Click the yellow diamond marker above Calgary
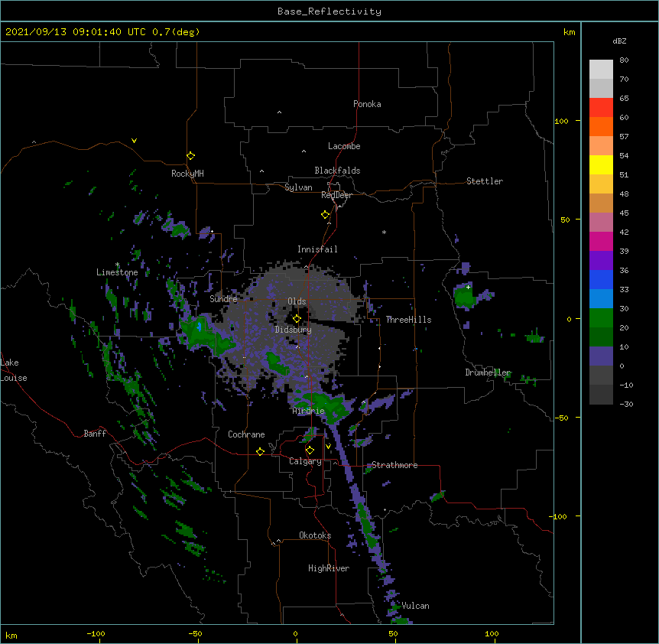659x644 pixels. click(310, 450)
